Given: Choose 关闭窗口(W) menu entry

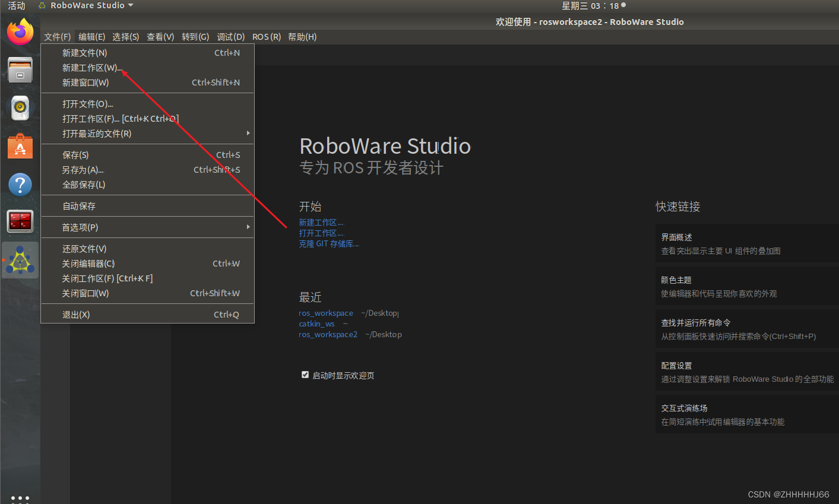Looking at the screenshot, I should coord(147,293).
